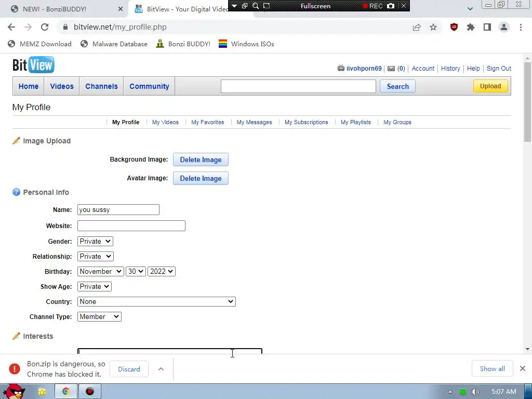Open the Channels navigation tab
The image size is (532, 399).
click(101, 86)
